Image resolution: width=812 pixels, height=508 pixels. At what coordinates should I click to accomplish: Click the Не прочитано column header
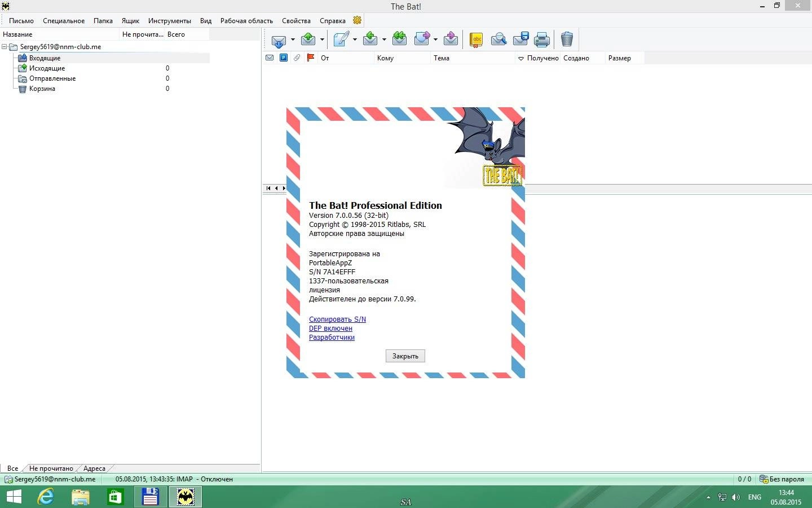click(143, 34)
